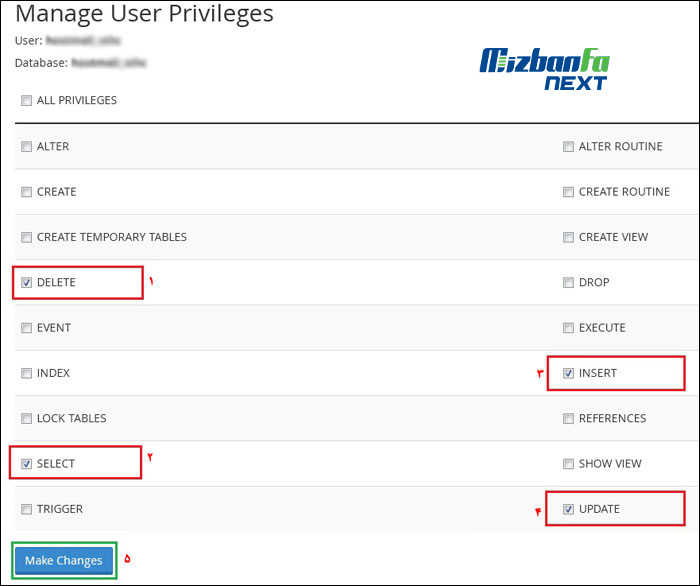Check the ALL PRIVILEGES checkbox
The image size is (700, 586).
(x=27, y=101)
